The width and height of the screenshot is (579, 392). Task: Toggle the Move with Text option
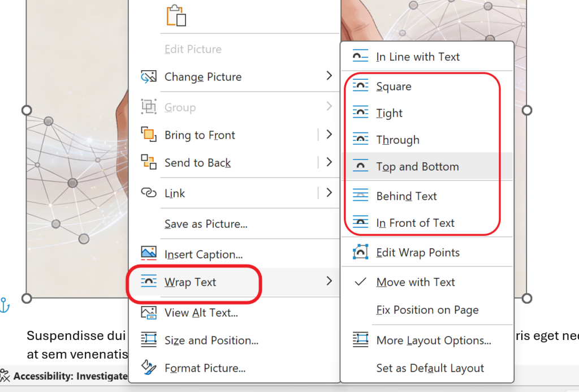point(416,282)
